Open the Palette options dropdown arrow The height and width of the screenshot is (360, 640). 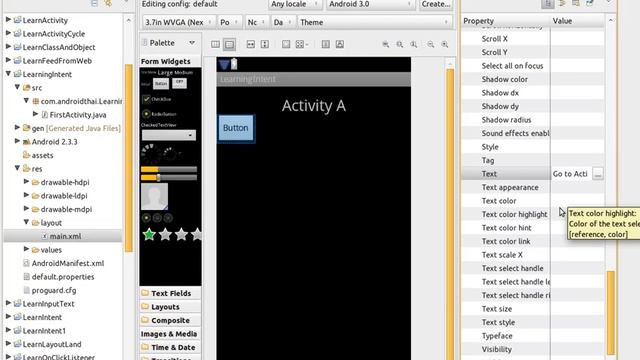tap(192, 42)
